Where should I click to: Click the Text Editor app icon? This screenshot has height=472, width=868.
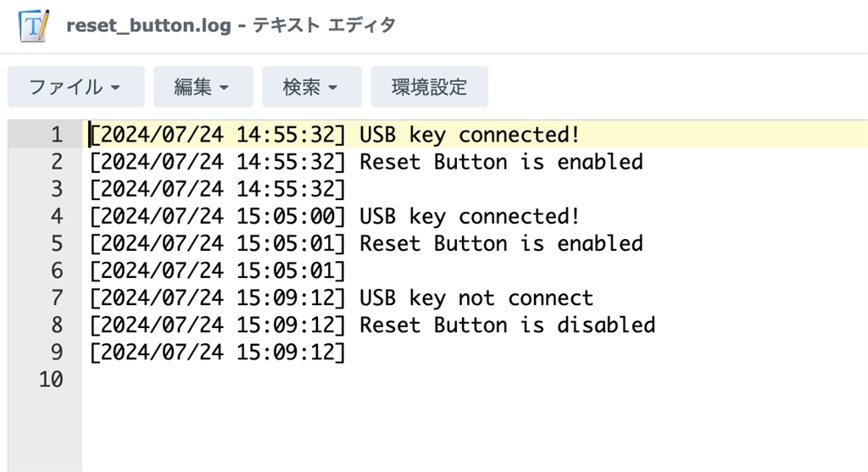pyautogui.click(x=34, y=25)
